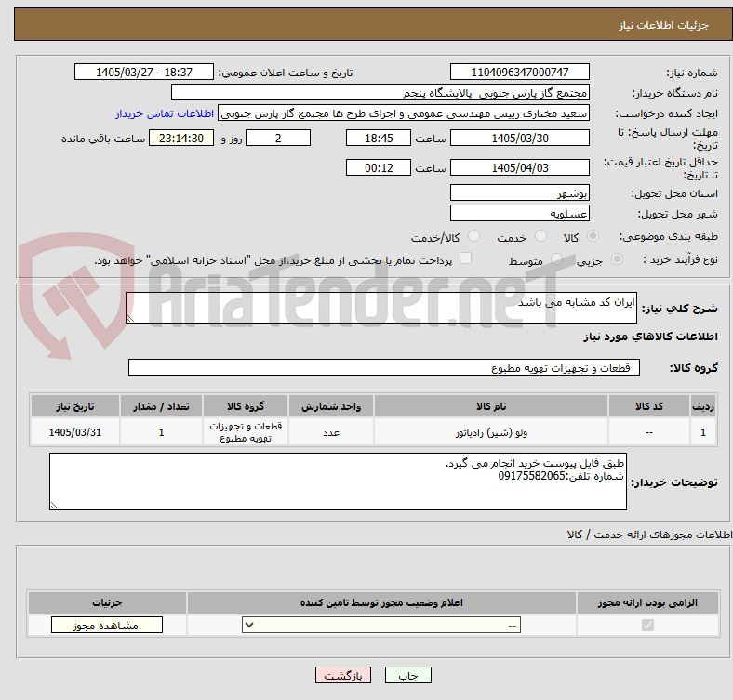Screen dimensions: 733x700
Task: Click the گروه کالا column header in items table
Action: coord(246,406)
